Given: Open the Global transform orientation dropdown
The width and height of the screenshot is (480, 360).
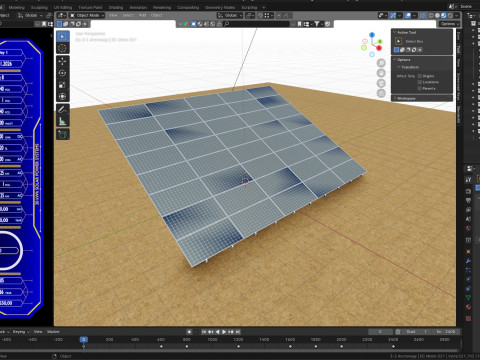Looking at the screenshot, I should pyautogui.click(x=230, y=15).
